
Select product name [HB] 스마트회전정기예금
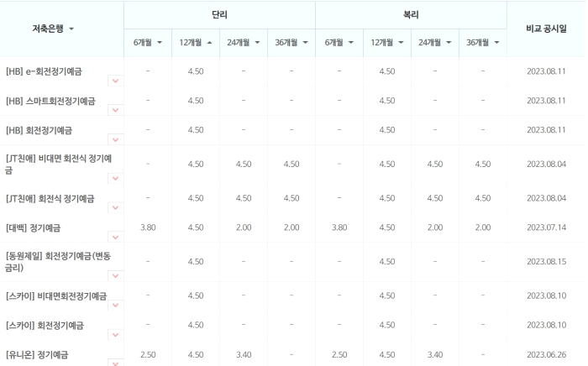pyautogui.click(x=50, y=101)
